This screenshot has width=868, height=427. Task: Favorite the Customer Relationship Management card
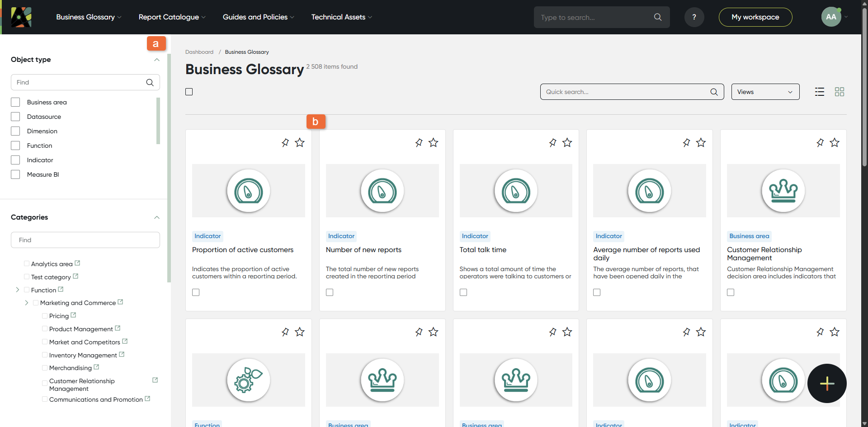[x=834, y=143]
